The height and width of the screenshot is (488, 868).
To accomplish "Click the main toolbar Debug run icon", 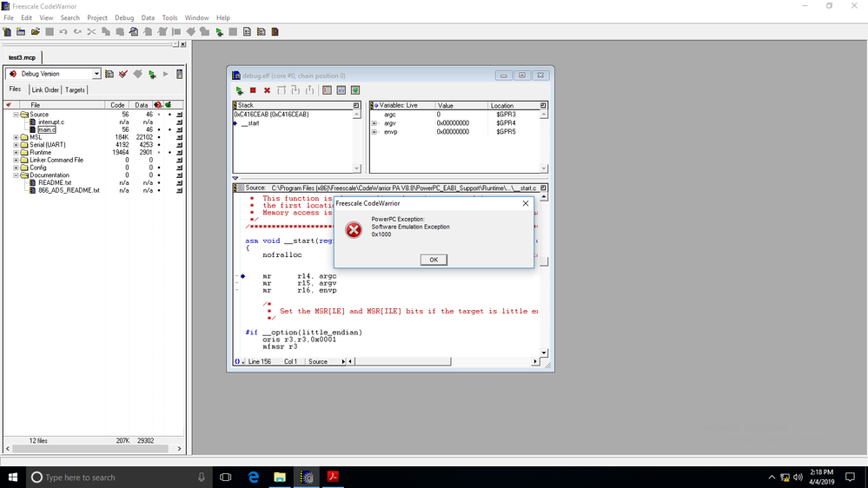I will click(x=220, y=32).
